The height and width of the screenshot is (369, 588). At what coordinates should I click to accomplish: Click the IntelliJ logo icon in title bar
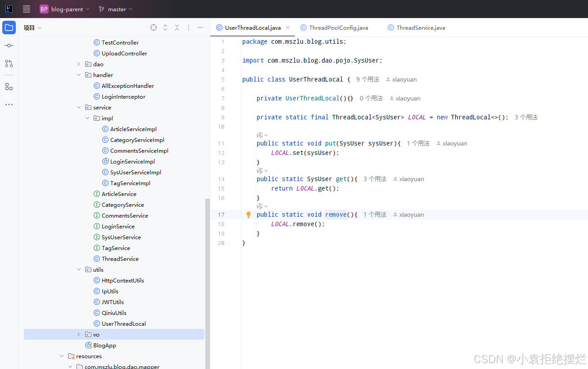9,9
